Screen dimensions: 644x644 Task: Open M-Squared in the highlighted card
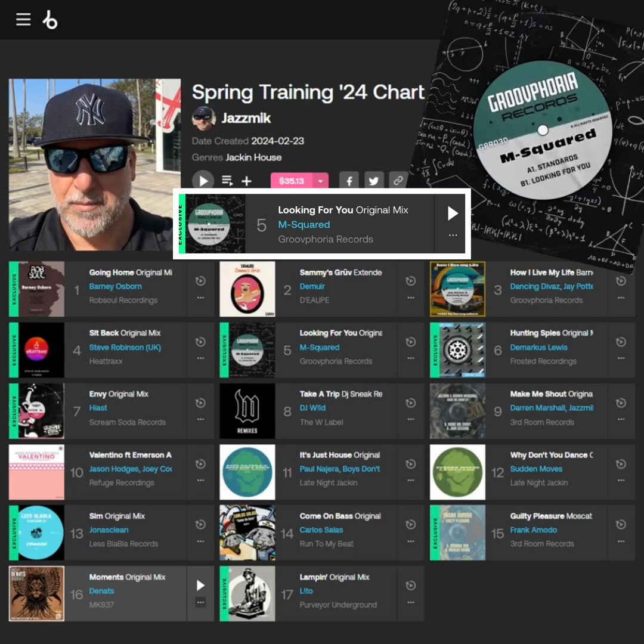(304, 225)
